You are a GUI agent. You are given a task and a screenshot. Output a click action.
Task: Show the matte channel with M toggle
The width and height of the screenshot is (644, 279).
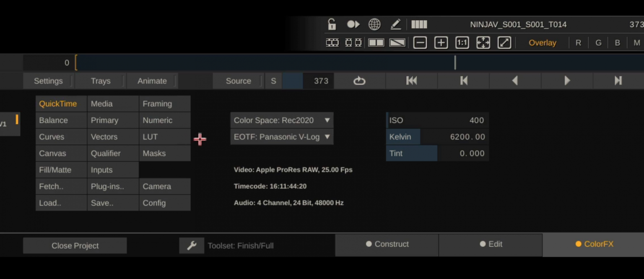637,42
